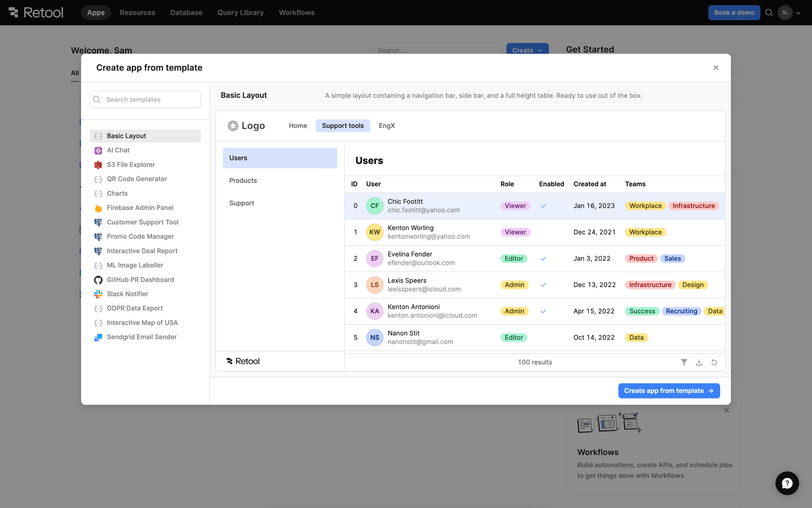Open the Workflows tab in top bar
The height and width of the screenshot is (508, 812).
(296, 13)
